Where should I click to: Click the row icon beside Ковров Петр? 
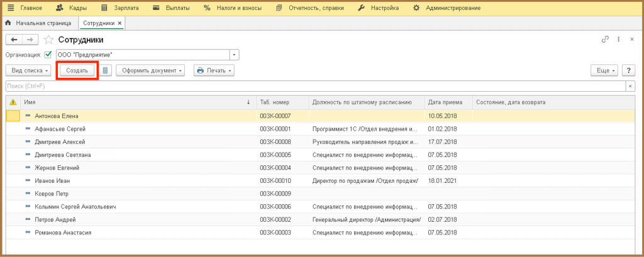tap(28, 194)
